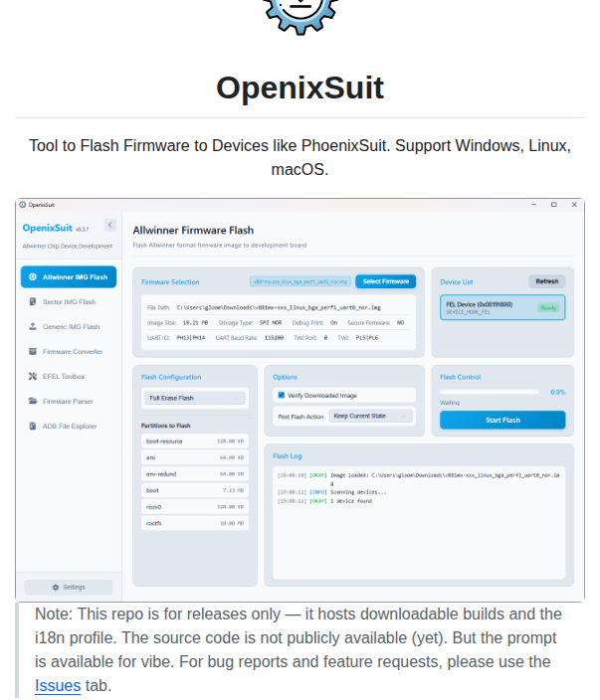This screenshot has width=600, height=700.
Task: Minimize the OpenixSuit window
Action: [x=534, y=205]
